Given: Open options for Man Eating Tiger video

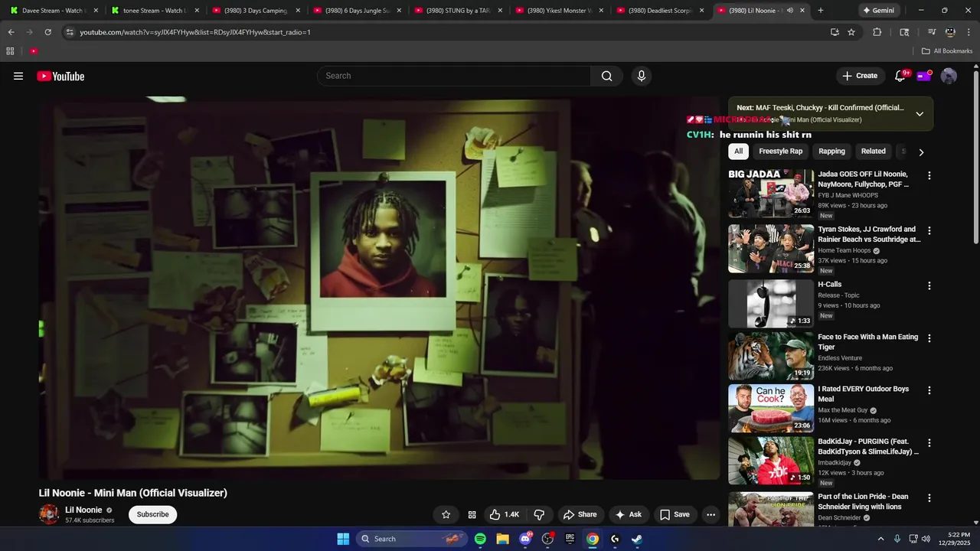Looking at the screenshot, I should coord(929,338).
